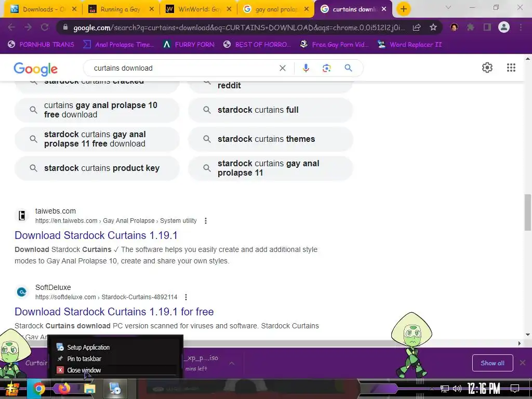Open "Download Stardock Curtains 1.19.1" taiwebs result
Image resolution: width=532 pixels, height=399 pixels.
pyautogui.click(x=96, y=235)
